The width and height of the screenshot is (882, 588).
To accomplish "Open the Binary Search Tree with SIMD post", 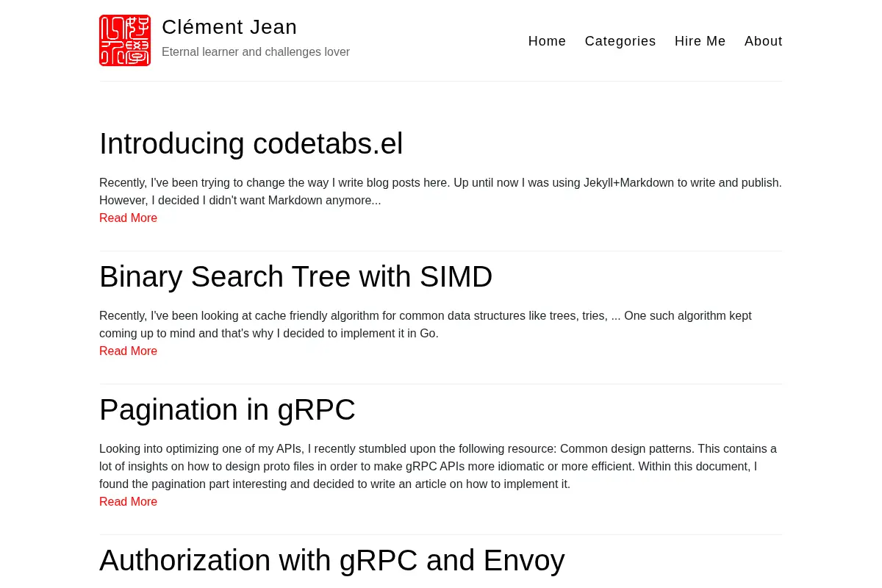I will point(295,276).
